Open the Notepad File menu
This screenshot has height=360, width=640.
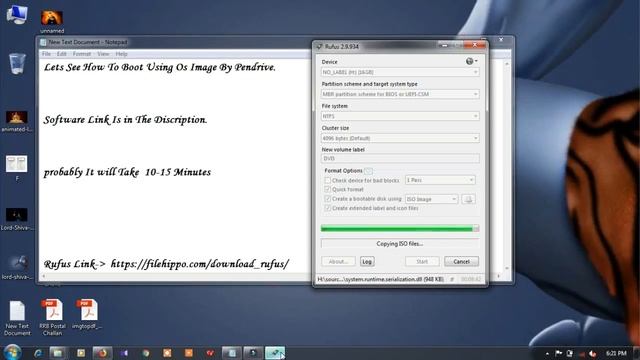click(46, 54)
